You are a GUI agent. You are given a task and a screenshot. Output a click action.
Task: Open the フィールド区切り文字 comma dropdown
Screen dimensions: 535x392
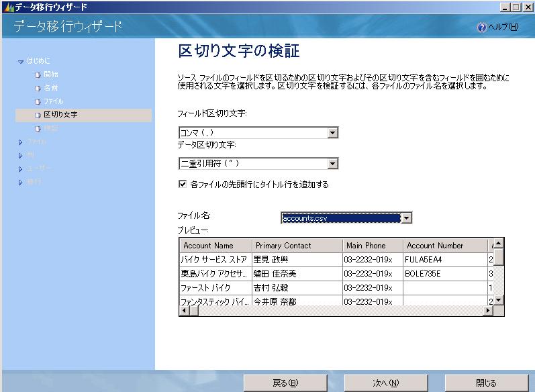[x=332, y=134]
